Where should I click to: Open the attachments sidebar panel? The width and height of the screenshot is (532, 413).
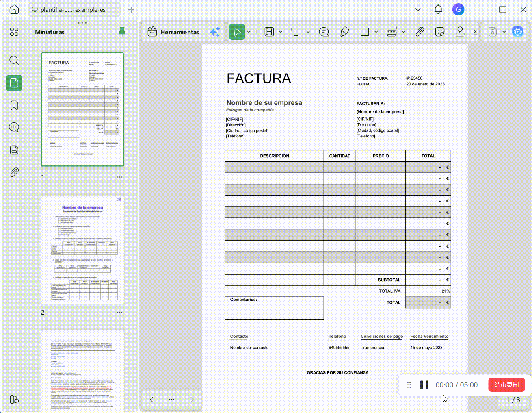pos(14,172)
